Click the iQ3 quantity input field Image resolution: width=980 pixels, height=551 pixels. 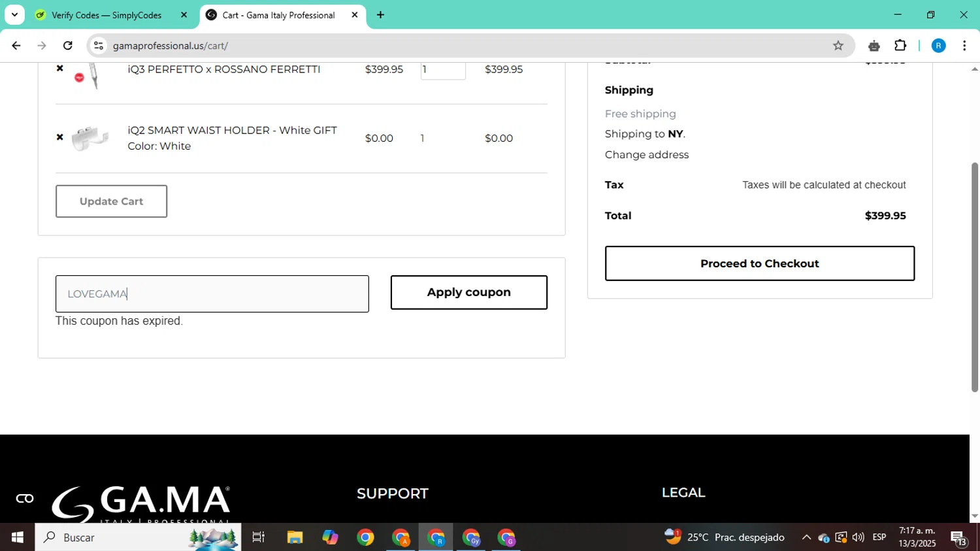click(443, 70)
